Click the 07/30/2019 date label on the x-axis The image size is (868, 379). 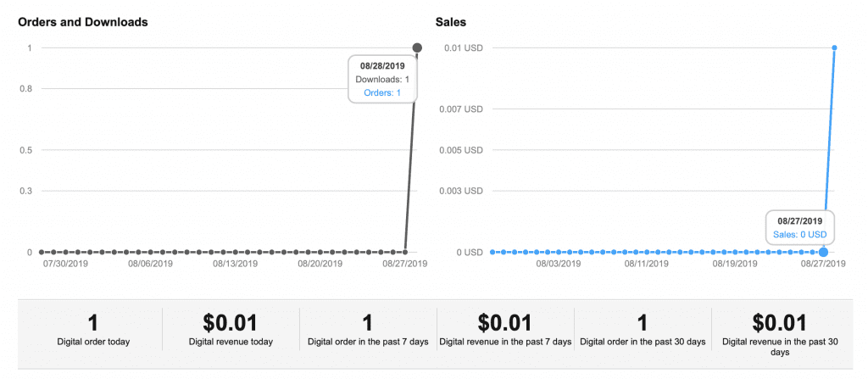pyautogui.click(x=67, y=264)
